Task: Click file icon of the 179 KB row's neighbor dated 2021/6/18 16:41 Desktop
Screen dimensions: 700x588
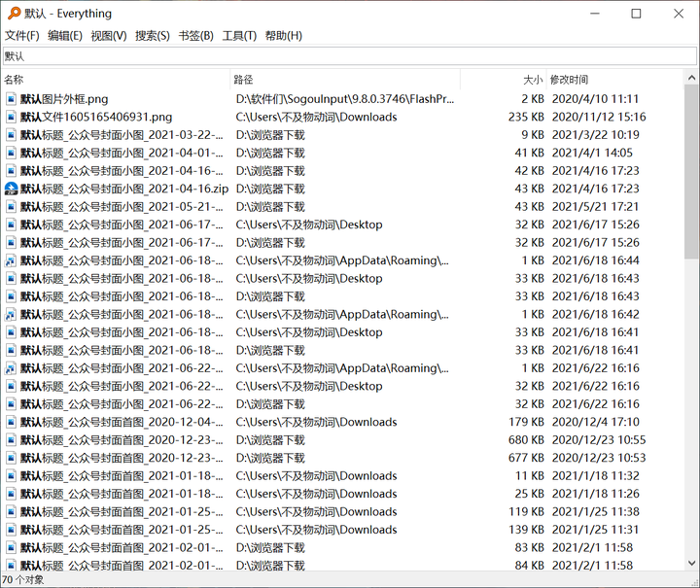Action: [x=11, y=332]
